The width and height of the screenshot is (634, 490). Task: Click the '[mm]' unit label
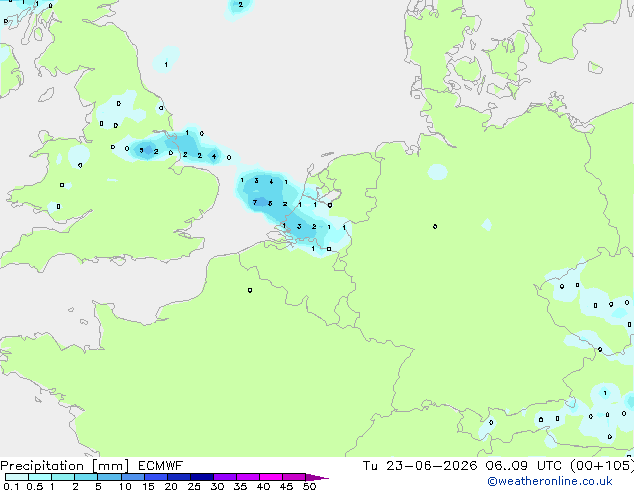[110, 466]
